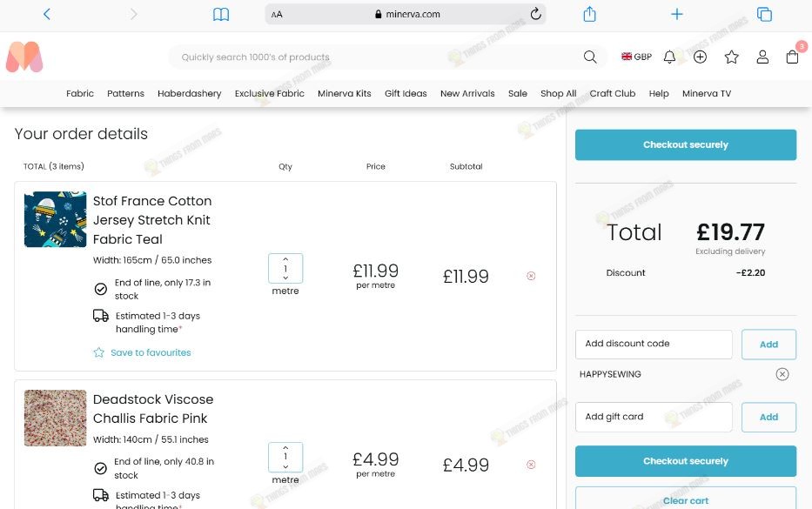Remove the HAPPYSEWING discount code

pos(782,374)
